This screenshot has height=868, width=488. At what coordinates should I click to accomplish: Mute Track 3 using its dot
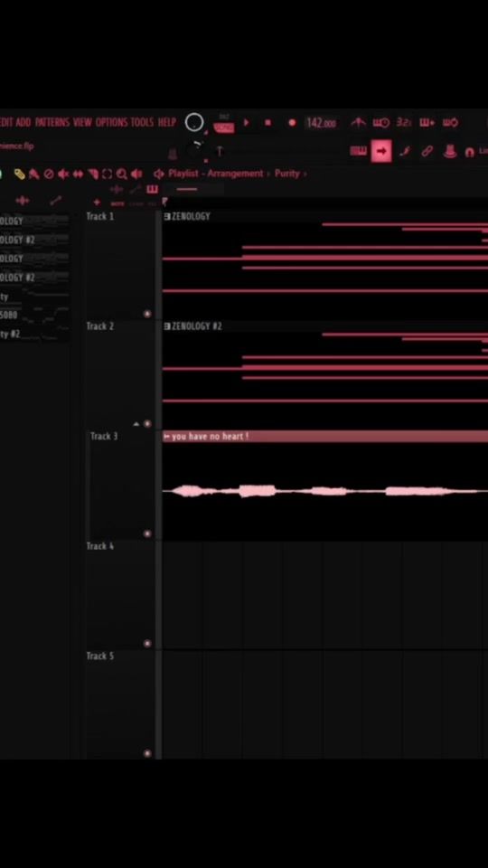[147, 533]
